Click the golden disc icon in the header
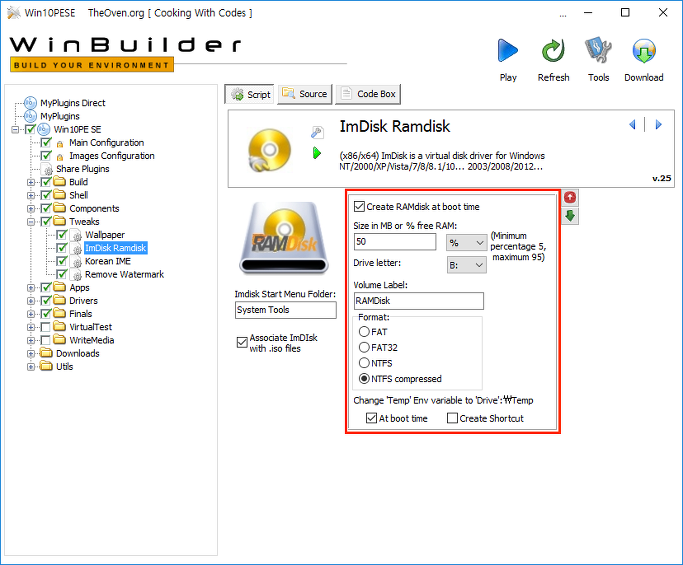Image resolution: width=683 pixels, height=565 pixels. click(x=269, y=150)
